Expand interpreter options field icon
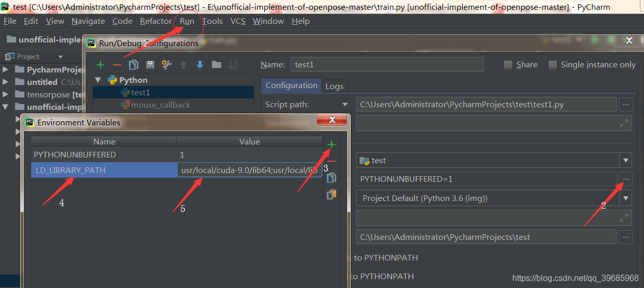This screenshot has width=644, height=288. [624, 218]
